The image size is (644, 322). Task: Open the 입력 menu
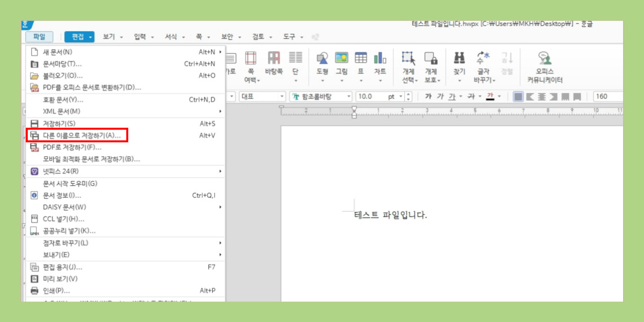[144, 37]
